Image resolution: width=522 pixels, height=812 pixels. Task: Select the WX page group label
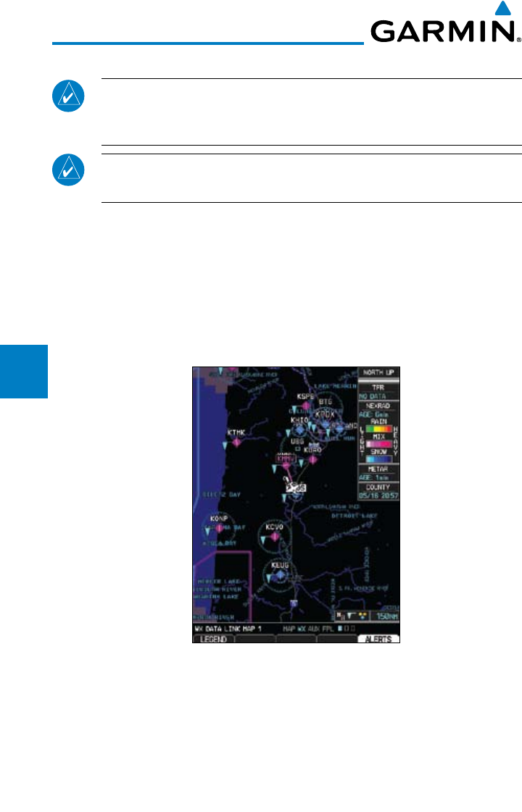[301, 629]
